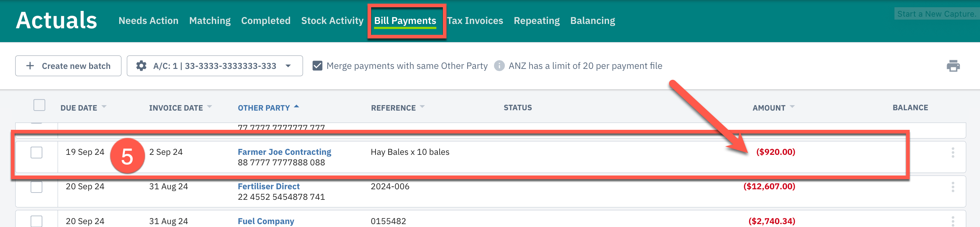Sort by the Amount column
This screenshot has height=227, width=980.
point(769,108)
